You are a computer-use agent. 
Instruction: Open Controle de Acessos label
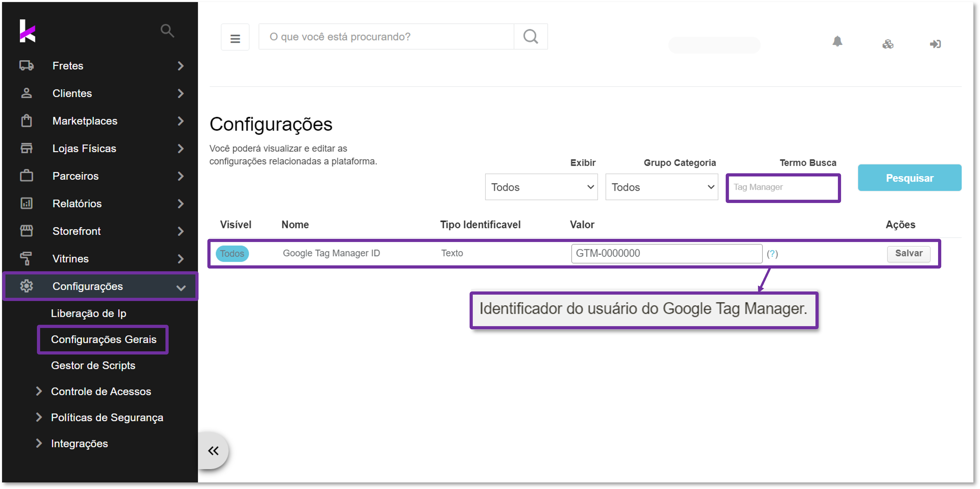click(x=101, y=391)
